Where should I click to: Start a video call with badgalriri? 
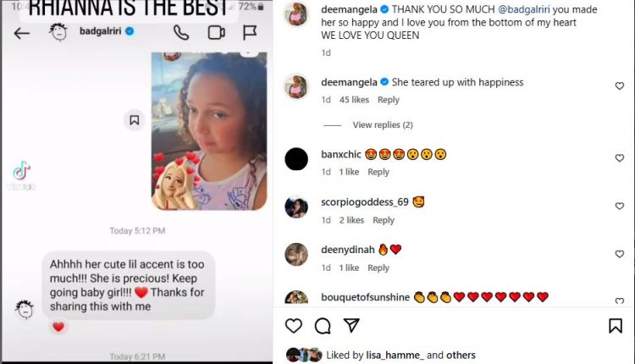coord(217,33)
